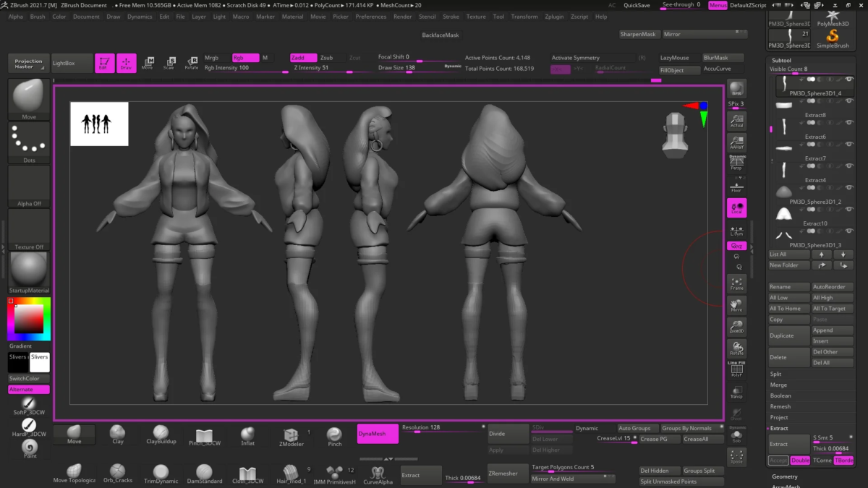Choose the DamStandard brush
The width and height of the screenshot is (868, 488).
coord(203,474)
